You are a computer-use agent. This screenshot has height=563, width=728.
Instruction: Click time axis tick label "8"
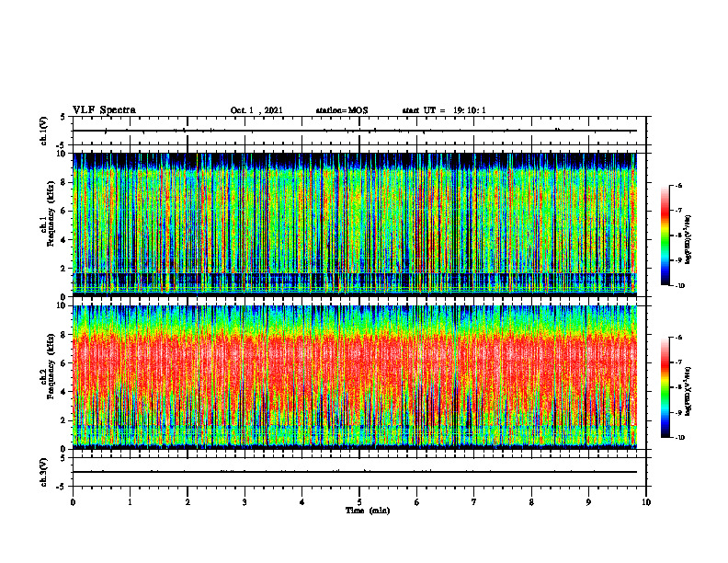coord(531,502)
